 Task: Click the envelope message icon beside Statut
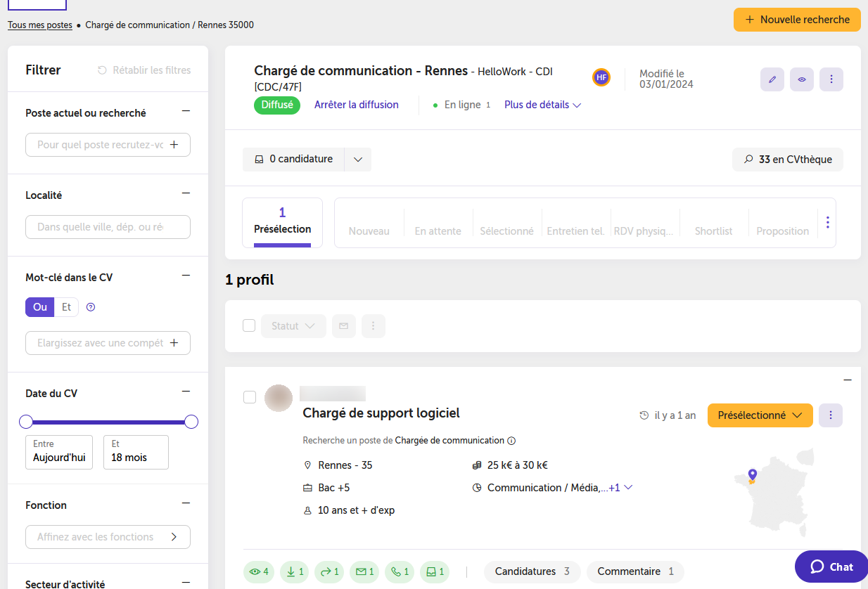pyautogui.click(x=344, y=326)
